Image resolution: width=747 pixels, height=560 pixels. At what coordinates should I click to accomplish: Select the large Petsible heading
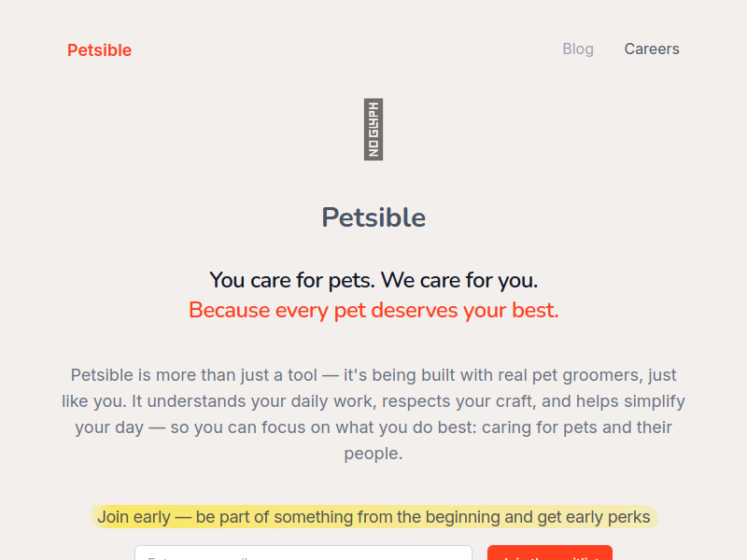point(373,217)
